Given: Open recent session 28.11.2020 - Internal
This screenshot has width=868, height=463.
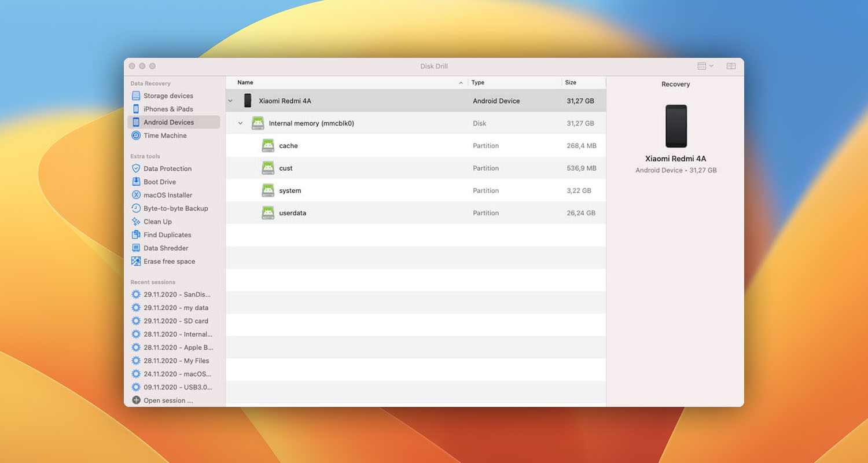Looking at the screenshot, I should 178,335.
